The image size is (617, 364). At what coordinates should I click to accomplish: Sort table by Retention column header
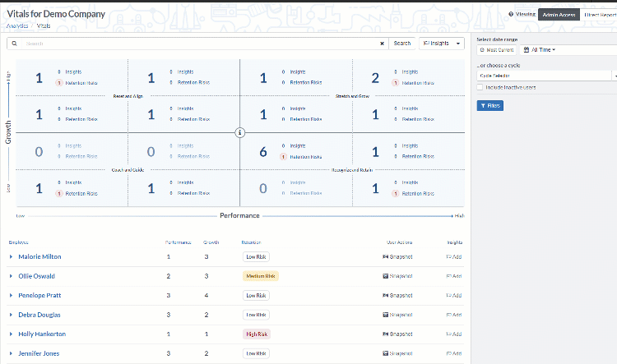(251, 242)
